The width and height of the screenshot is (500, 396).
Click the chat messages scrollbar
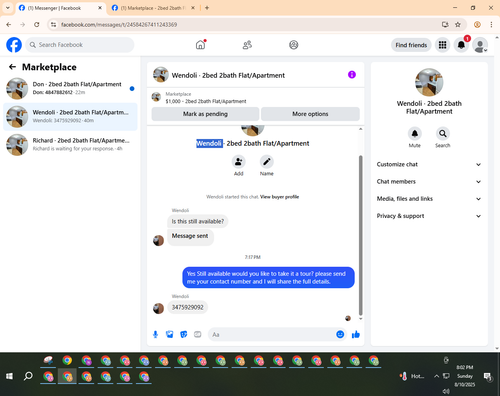360,235
